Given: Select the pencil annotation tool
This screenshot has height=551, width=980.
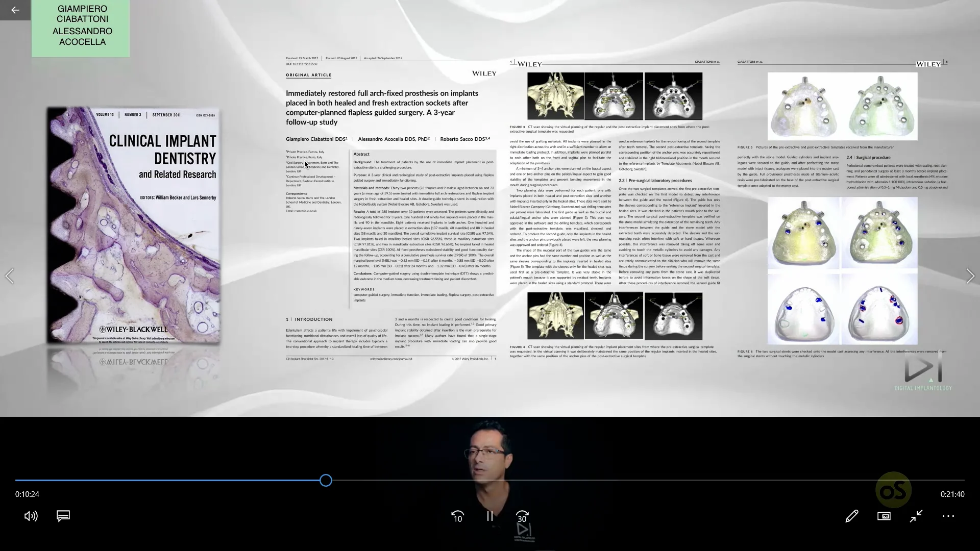Looking at the screenshot, I should (x=852, y=516).
